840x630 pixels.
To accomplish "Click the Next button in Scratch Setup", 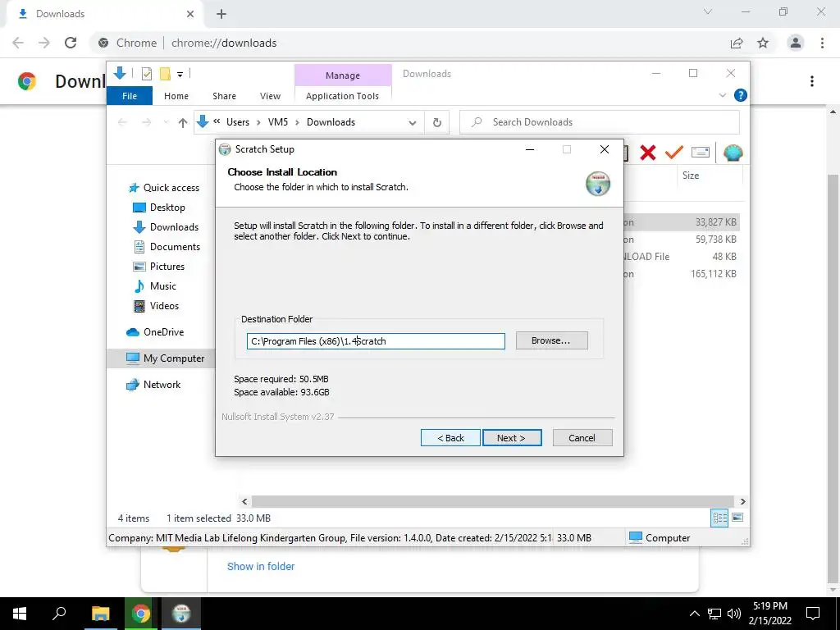I will 512,438.
